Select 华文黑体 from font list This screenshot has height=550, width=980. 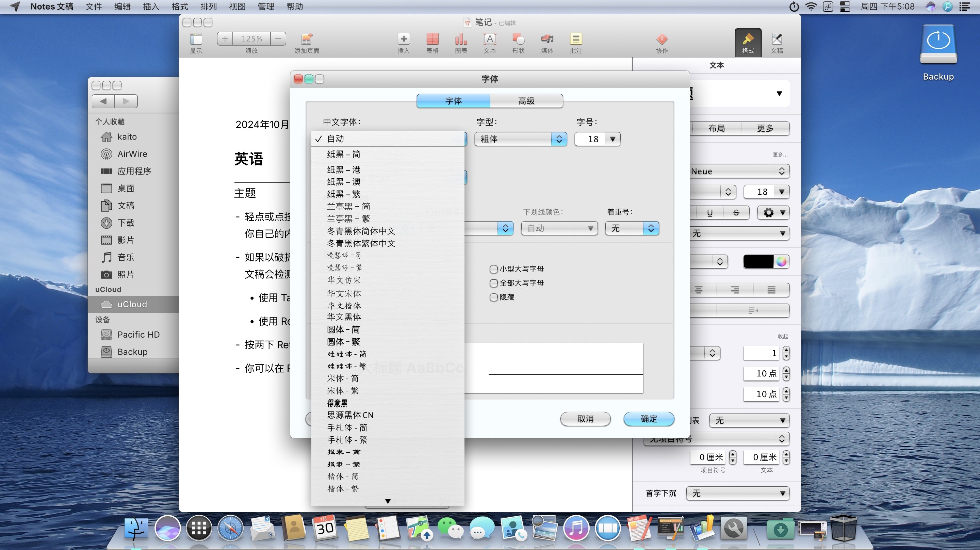click(x=388, y=317)
